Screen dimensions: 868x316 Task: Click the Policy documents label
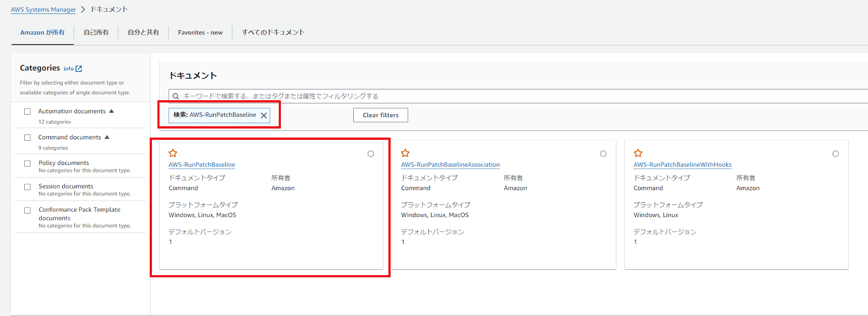click(64, 163)
